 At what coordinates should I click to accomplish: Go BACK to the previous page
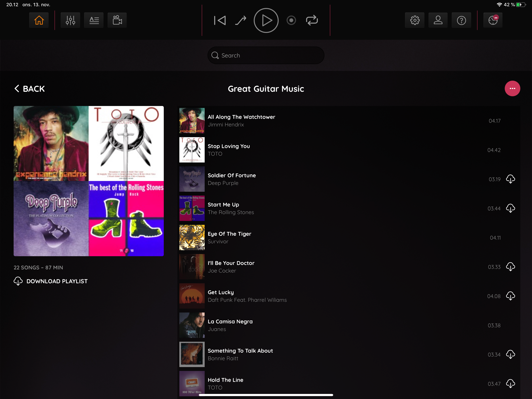[x=30, y=89]
